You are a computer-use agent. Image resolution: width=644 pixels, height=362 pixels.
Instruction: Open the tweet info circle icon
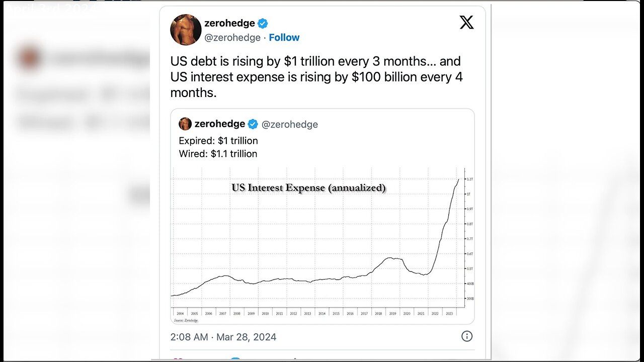[467, 336]
